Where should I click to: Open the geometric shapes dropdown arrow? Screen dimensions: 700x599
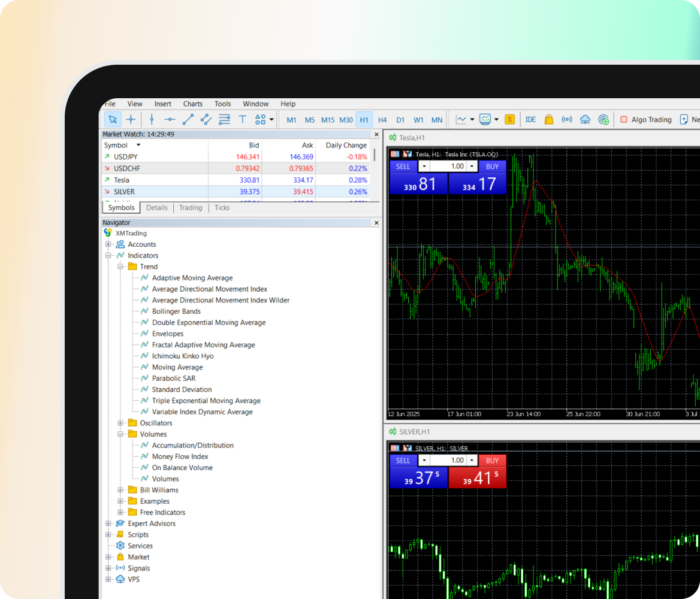click(x=271, y=119)
